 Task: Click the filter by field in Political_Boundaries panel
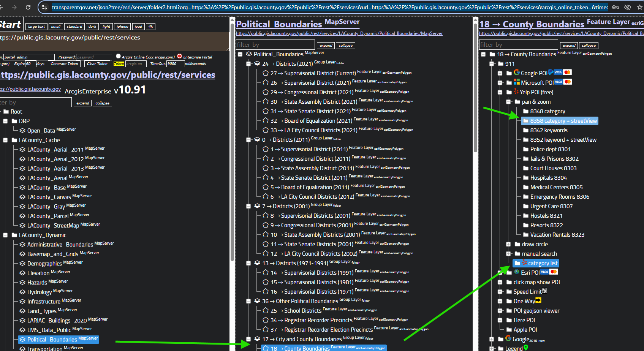275,45
